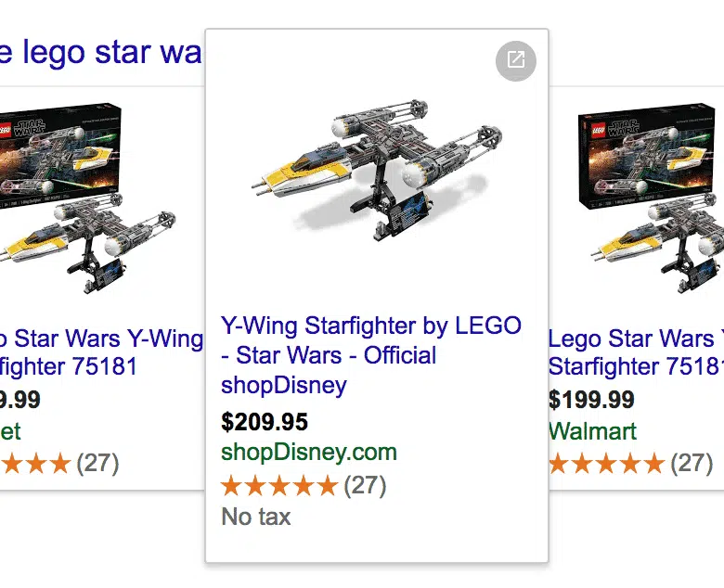This screenshot has width=724, height=588.
Task: Select the Walmart listing's LEGO box image
Action: point(650,199)
